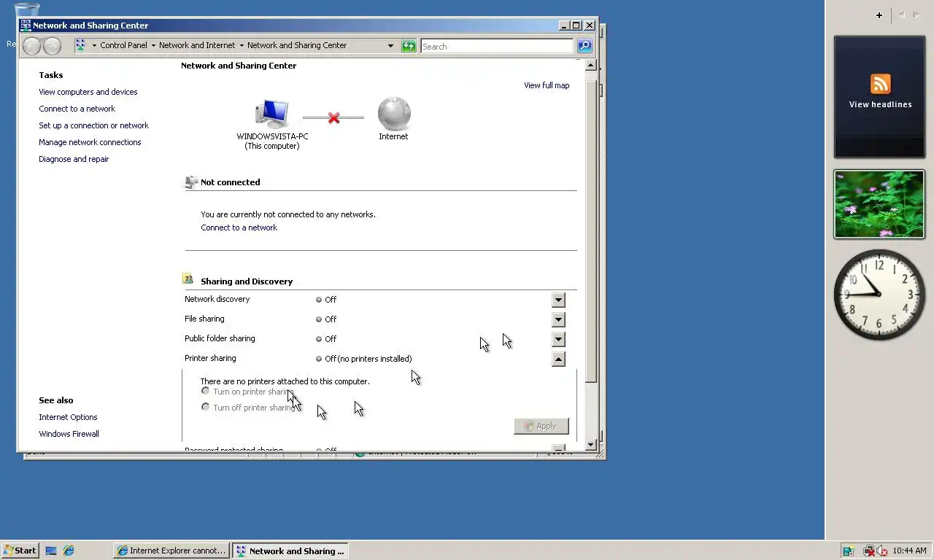This screenshot has height=560, width=934.
Task: Collapse the Printer sharing settings
Action: tap(558, 359)
